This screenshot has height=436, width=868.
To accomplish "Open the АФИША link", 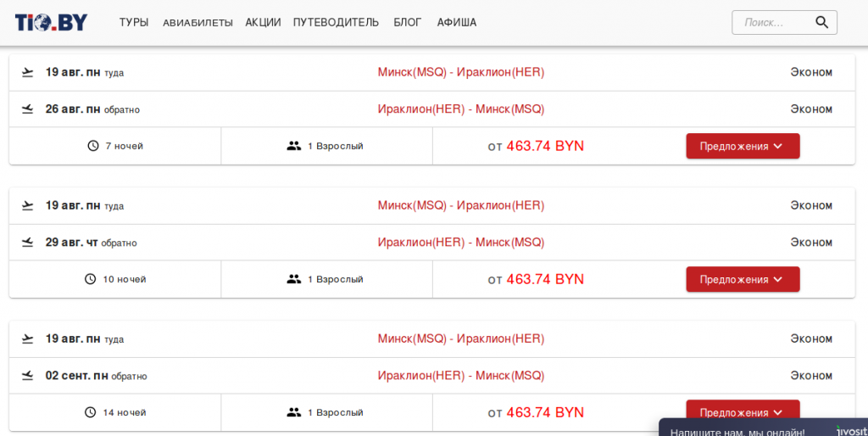I will pos(457,23).
